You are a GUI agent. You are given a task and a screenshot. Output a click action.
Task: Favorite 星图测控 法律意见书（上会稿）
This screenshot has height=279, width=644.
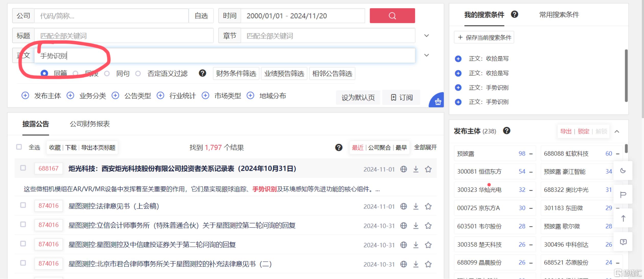click(x=428, y=206)
